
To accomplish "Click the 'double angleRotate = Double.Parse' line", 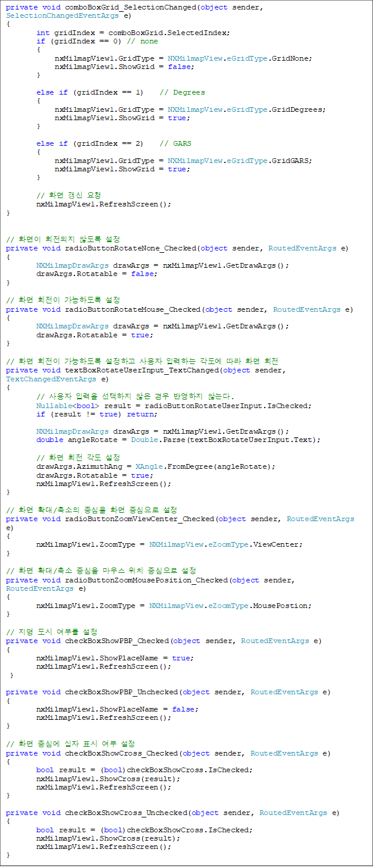I will [x=178, y=440].
